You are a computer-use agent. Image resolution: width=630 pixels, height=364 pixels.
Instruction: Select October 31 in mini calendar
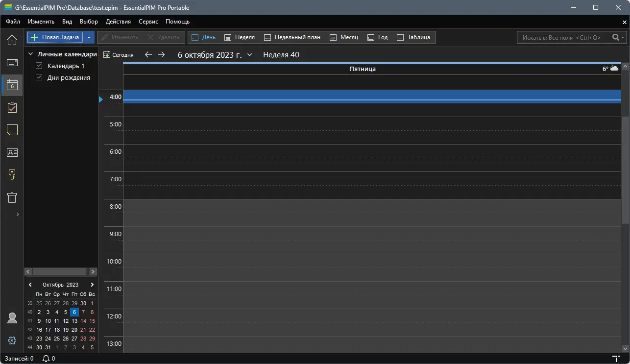pos(48,347)
